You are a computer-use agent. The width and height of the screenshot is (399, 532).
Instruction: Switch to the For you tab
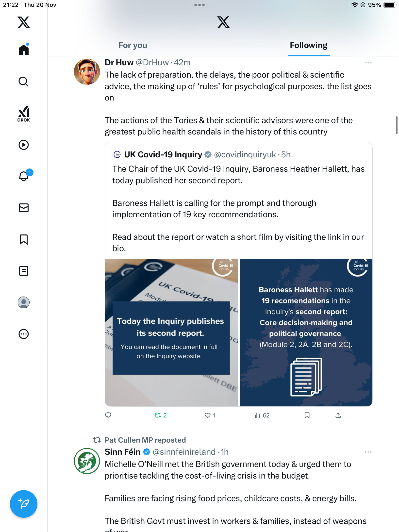click(x=133, y=45)
